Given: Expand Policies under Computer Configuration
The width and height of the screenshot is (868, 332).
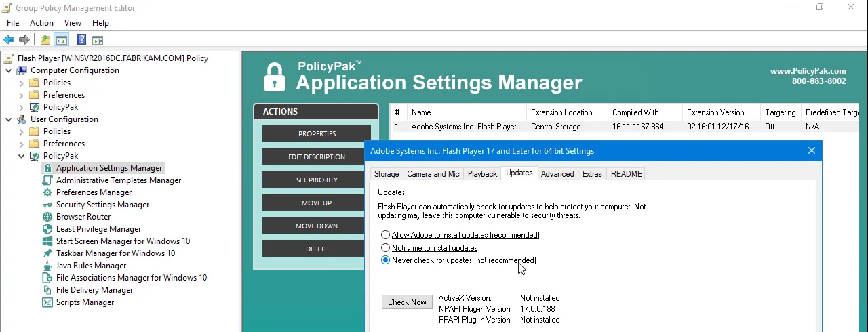Looking at the screenshot, I should click(22, 83).
